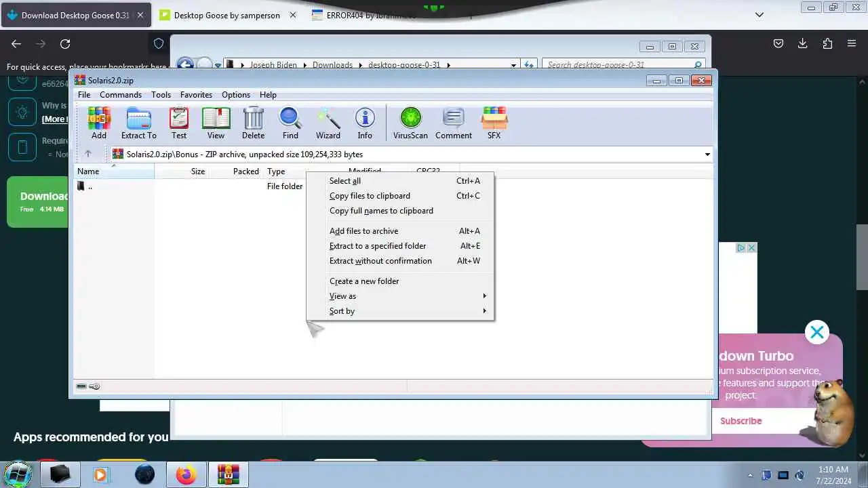Image resolution: width=868 pixels, height=488 pixels.
Task: Switch to Download Desktop Goose tab
Action: tap(76, 15)
